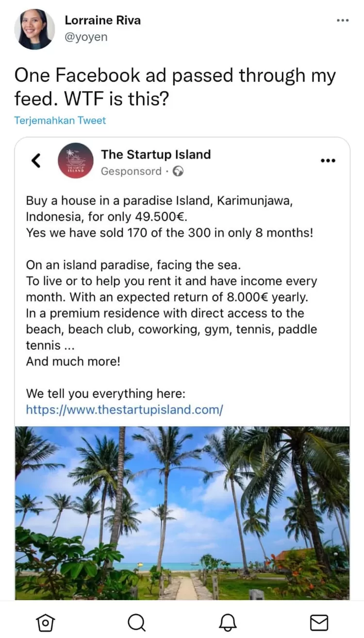Translate the tweet via "Terjemahkan Tweet"
This screenshot has height=638, width=364.
(x=60, y=120)
